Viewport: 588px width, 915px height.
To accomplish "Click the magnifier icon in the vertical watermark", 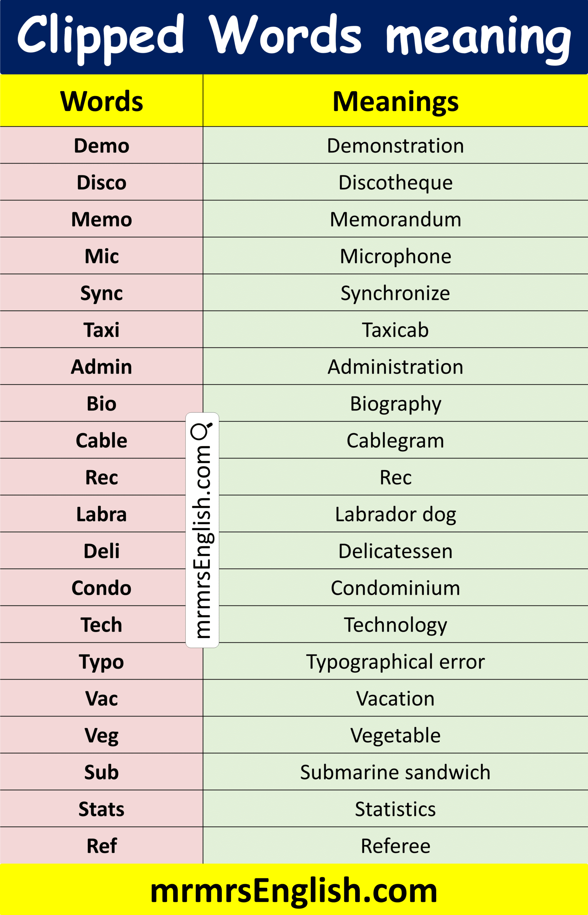I will tap(201, 431).
